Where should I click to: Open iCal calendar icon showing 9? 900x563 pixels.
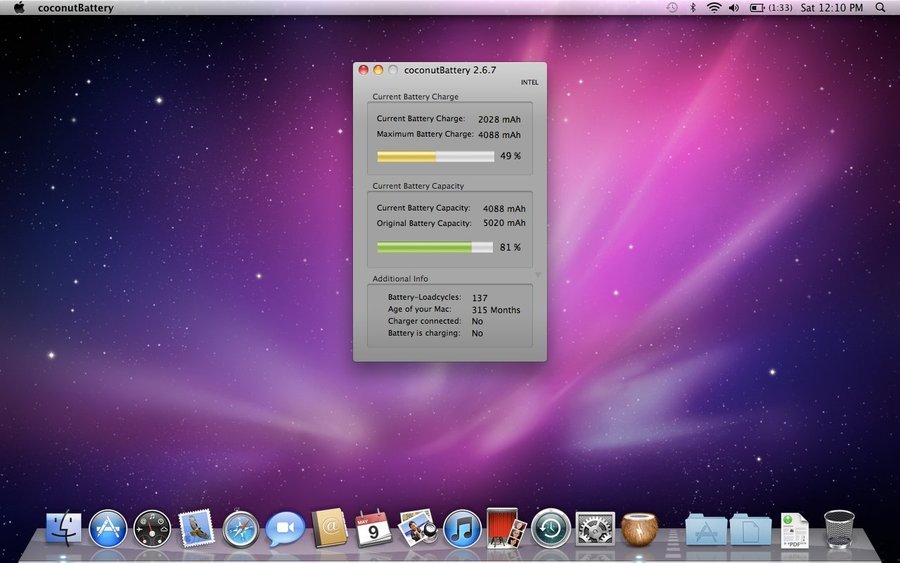tap(373, 529)
